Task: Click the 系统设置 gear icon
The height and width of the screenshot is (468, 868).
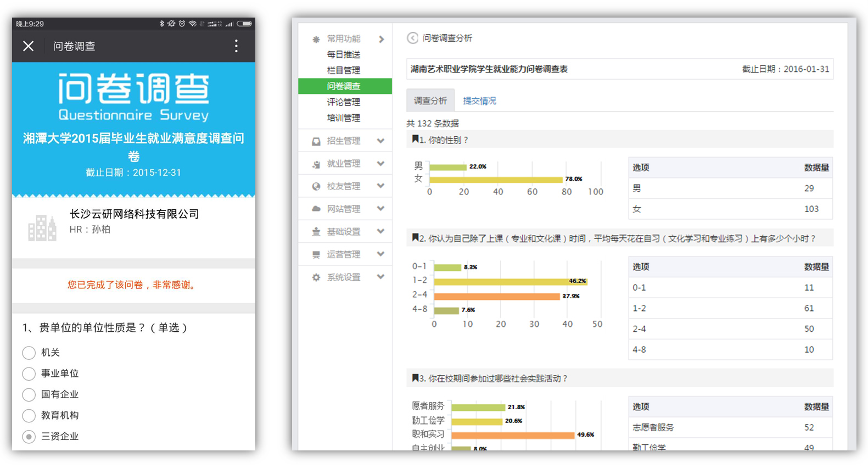Action: [x=316, y=277]
